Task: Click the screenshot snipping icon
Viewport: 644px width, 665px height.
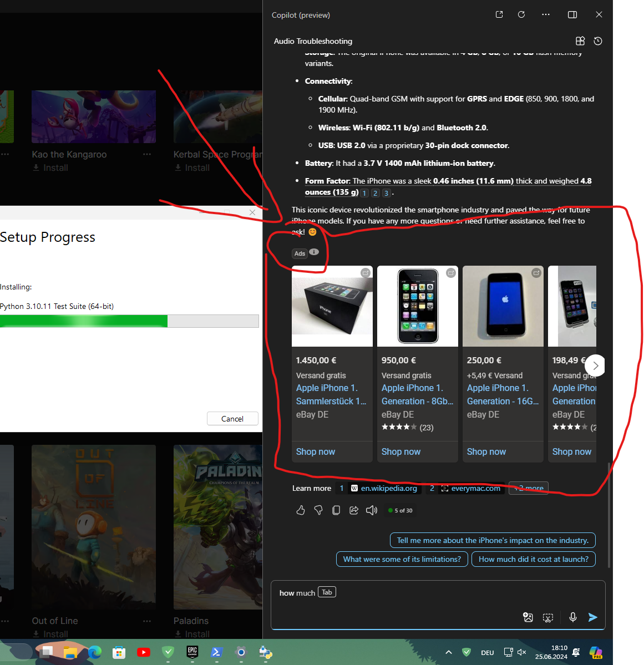Action: 548,617
